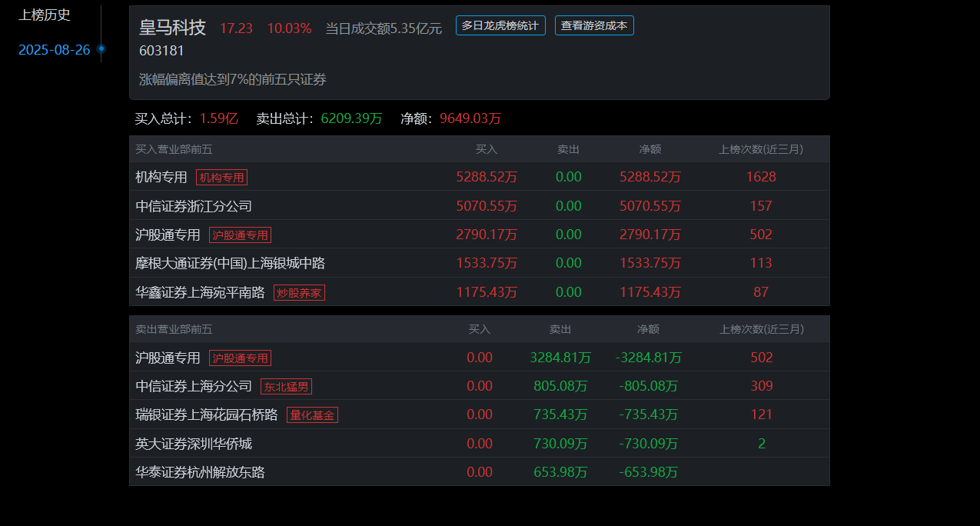This screenshot has width=980, height=526.
Task: Click the 当日成交额5.35亿元 label
Action: pos(384,28)
